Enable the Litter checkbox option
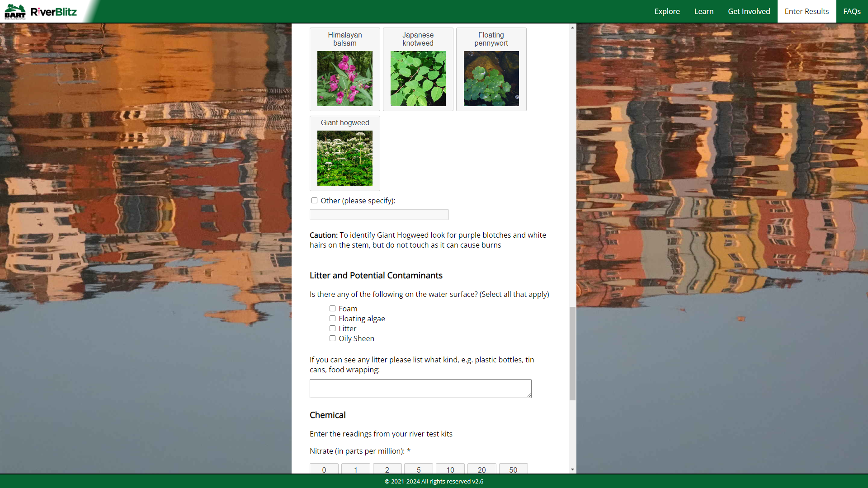The image size is (868, 488). pos(333,328)
